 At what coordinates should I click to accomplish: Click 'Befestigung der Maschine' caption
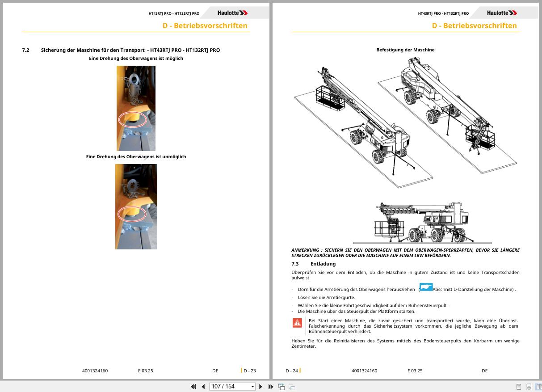(405, 50)
